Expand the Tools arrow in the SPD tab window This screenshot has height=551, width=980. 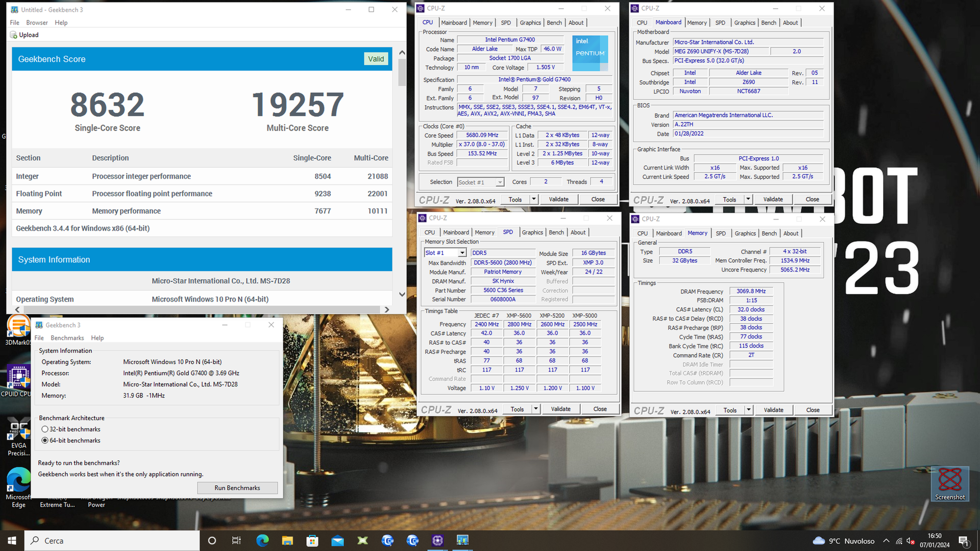pyautogui.click(x=536, y=409)
